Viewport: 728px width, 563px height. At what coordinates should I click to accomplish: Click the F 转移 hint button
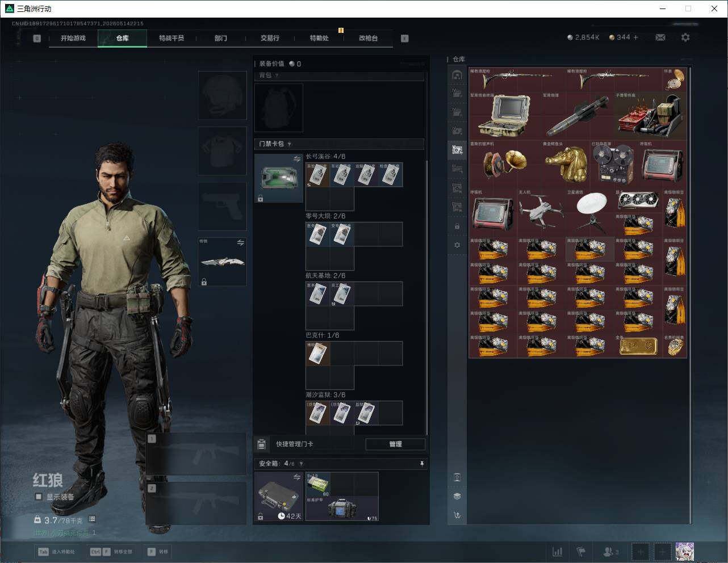click(x=158, y=552)
